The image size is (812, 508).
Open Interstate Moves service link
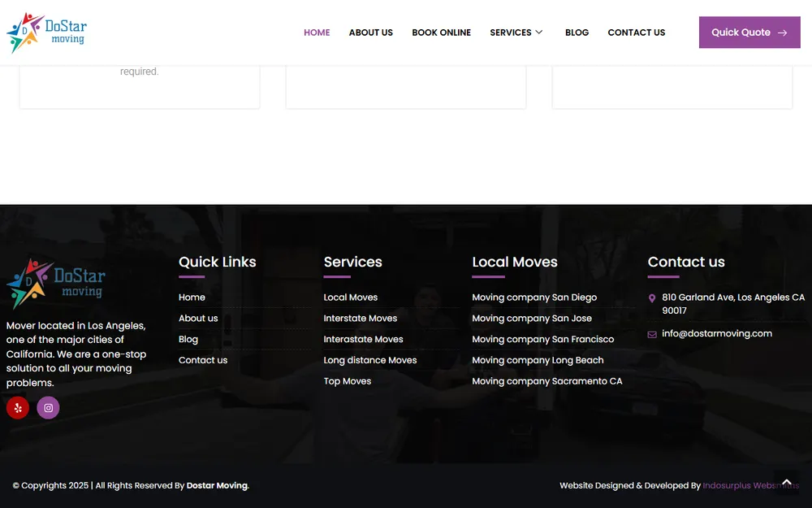pos(361,319)
